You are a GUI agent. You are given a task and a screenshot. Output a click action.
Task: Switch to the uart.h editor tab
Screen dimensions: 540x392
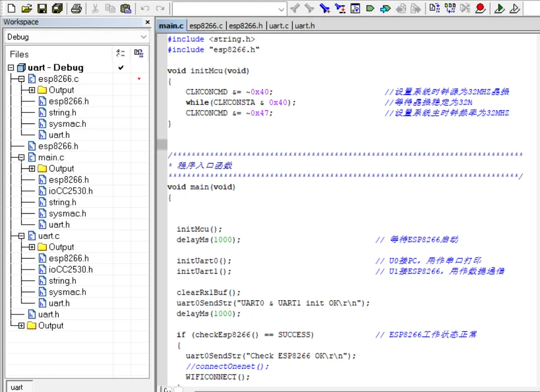pyautogui.click(x=304, y=26)
